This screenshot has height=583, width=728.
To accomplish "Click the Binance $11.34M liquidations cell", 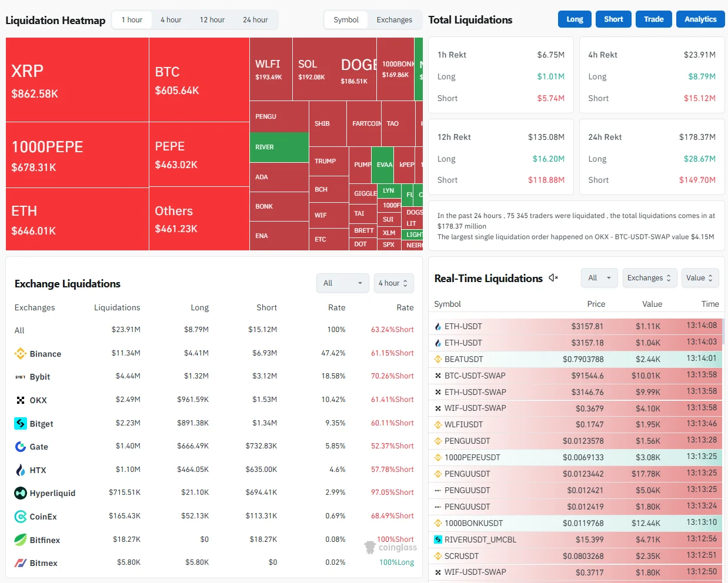I will point(126,353).
